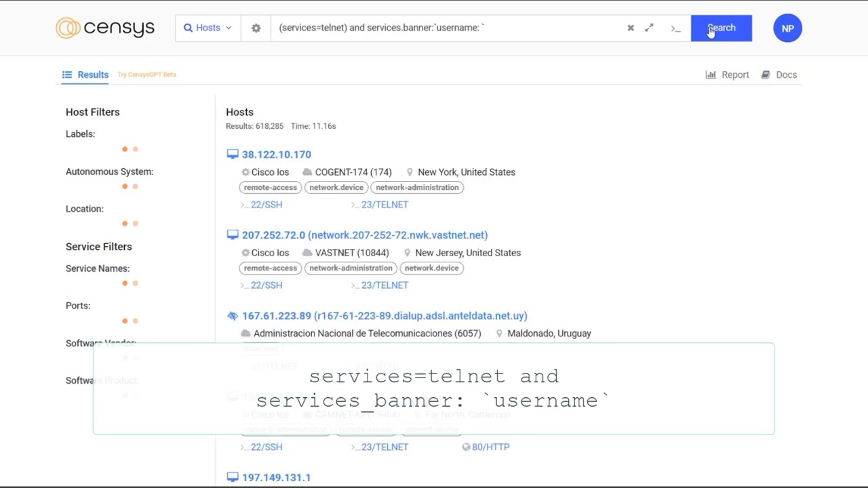This screenshot has height=488, width=868.
Task: Click the list icon on Results tab
Action: pyautogui.click(x=66, y=75)
